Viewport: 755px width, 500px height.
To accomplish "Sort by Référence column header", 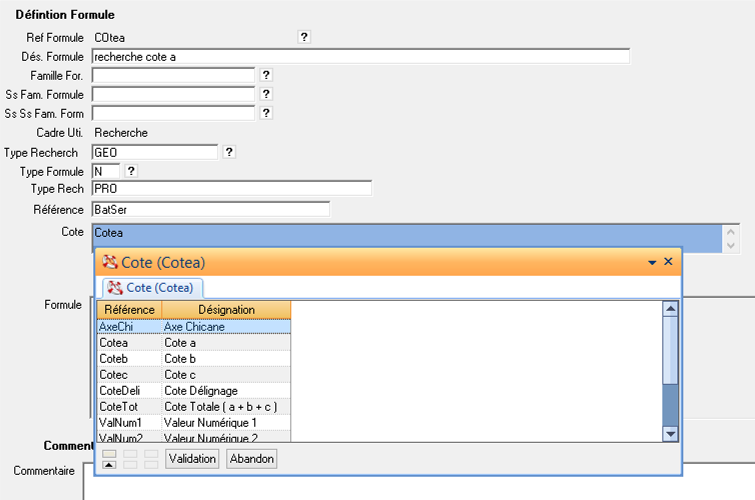I will point(129,310).
